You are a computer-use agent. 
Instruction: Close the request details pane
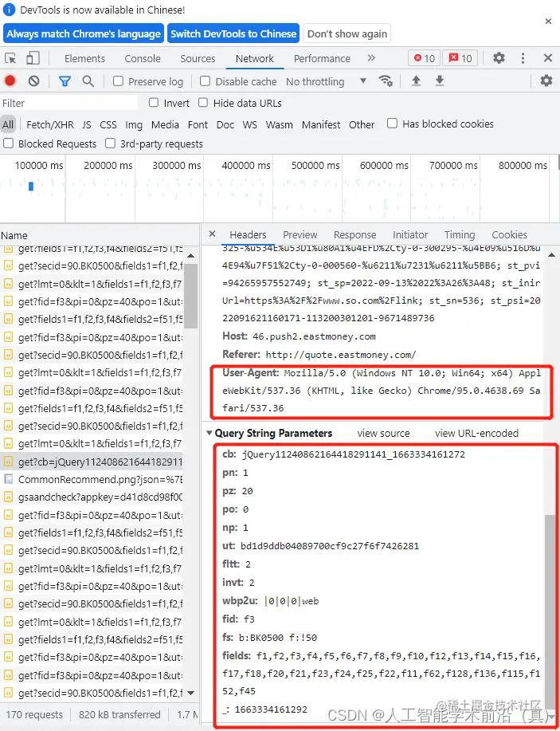tap(212, 234)
